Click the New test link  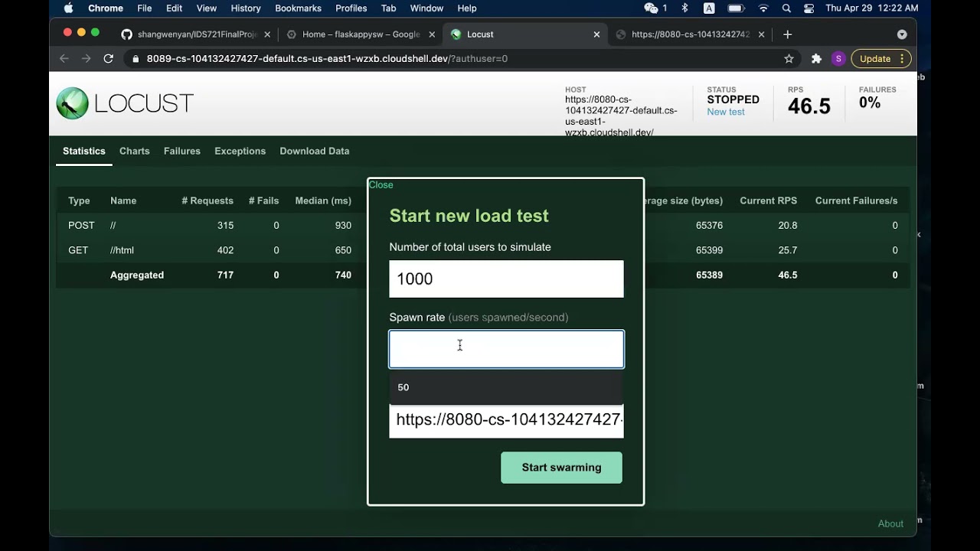click(726, 112)
